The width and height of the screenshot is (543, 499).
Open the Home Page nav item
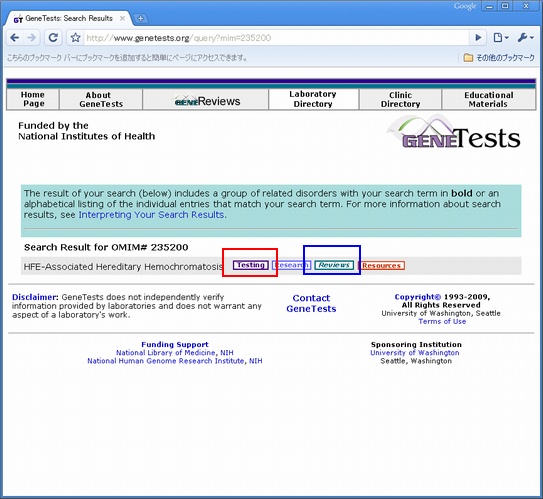click(33, 99)
